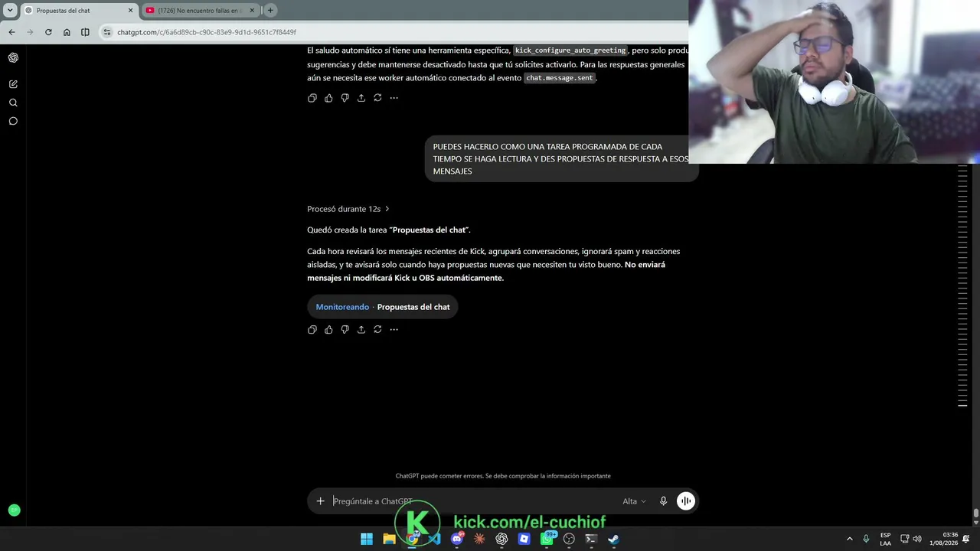Viewport: 980px width, 551px height.
Task: Launch voice mode from the composer
Action: tap(685, 501)
